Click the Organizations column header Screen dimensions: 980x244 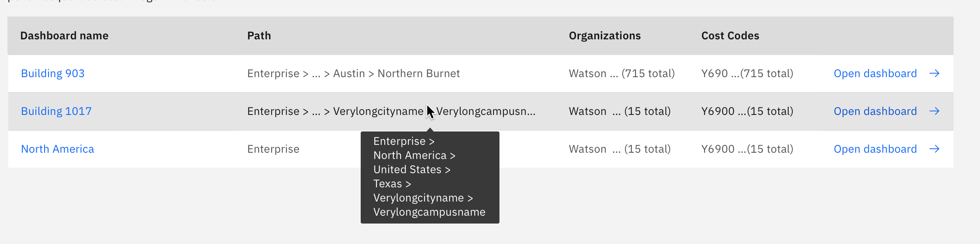(x=605, y=35)
